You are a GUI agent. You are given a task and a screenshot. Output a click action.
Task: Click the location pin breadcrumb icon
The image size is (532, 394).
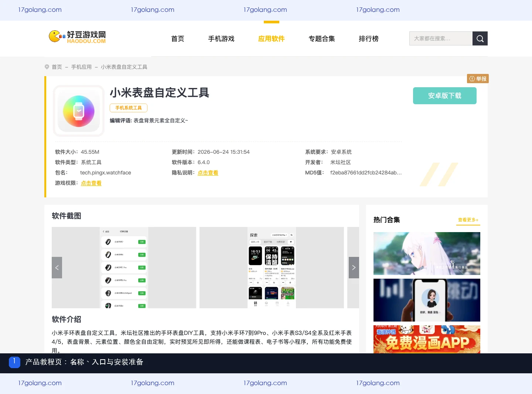(47, 67)
